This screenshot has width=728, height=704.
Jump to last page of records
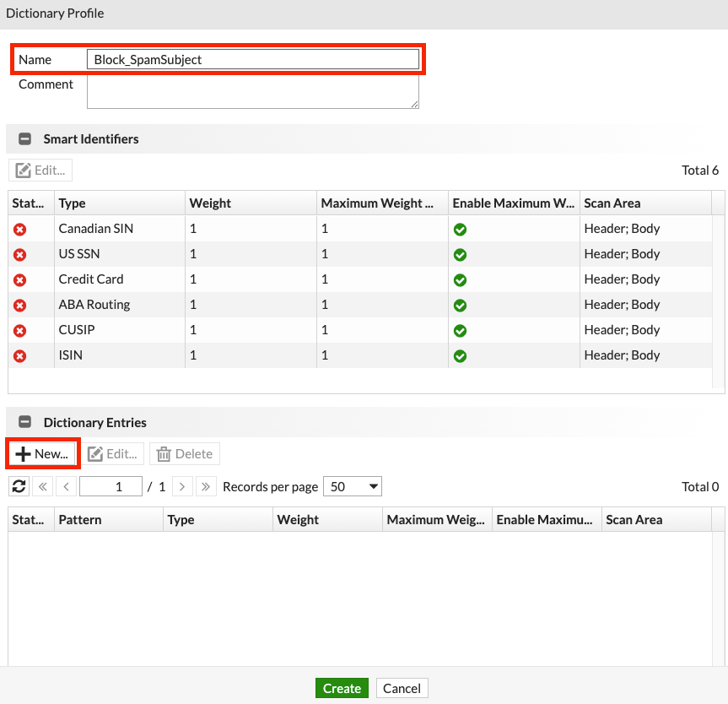205,486
